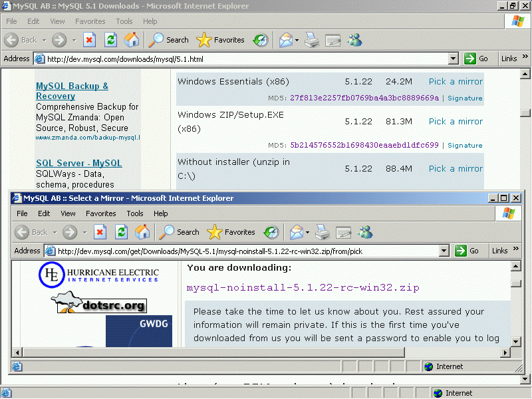
Task: Click Hurricane Electric sponsor logo
Action: [x=98, y=275]
